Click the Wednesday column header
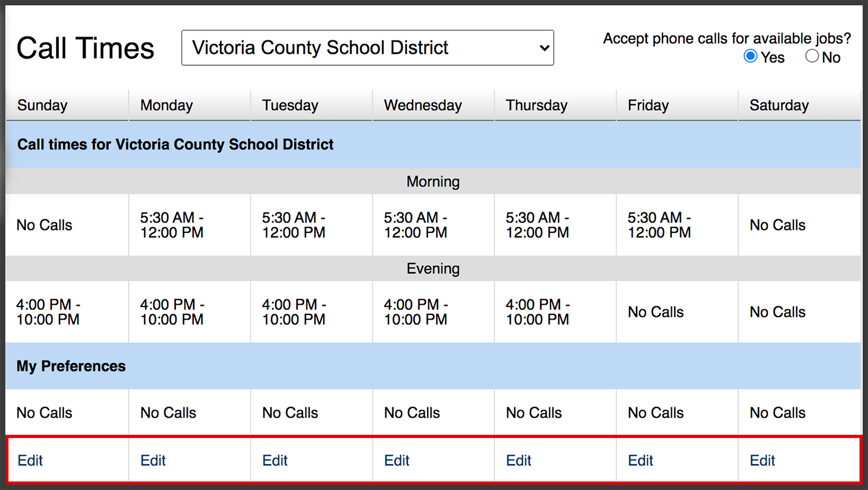The height and width of the screenshot is (490, 868). tap(433, 105)
